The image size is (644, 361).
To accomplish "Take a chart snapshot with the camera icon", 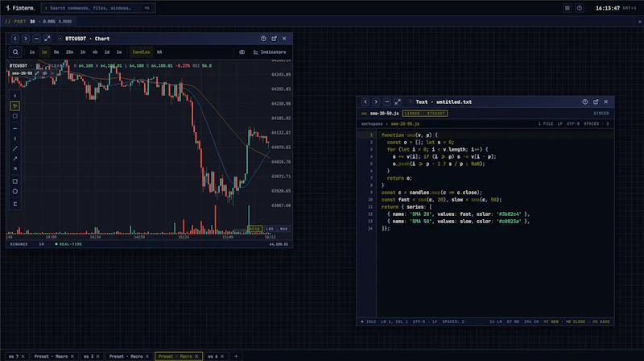I will [242, 52].
